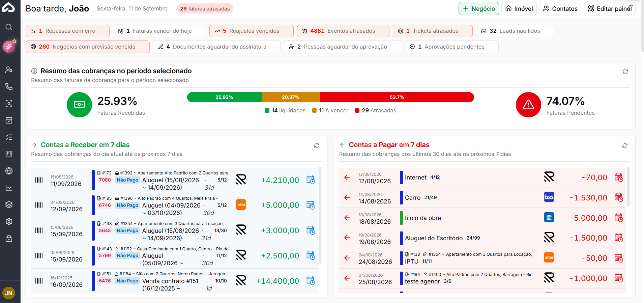Open the Contas a Pagar em 7 dias link
This screenshot has height=303, width=644.
coord(389,145)
